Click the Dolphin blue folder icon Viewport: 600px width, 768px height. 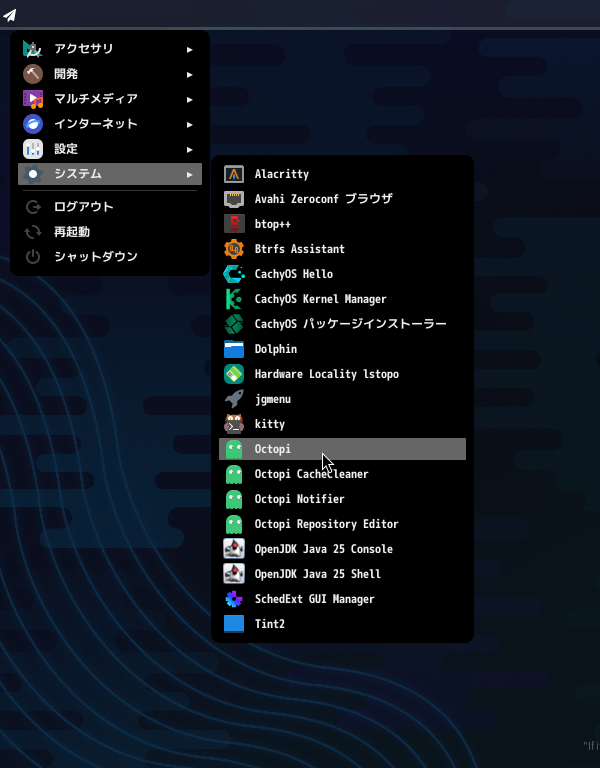click(x=234, y=349)
